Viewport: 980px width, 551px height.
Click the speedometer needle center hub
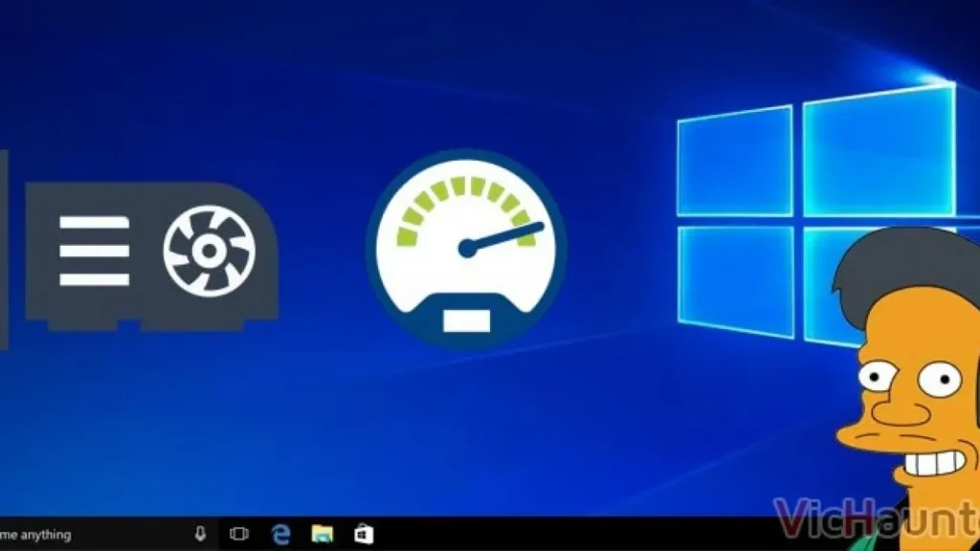[467, 249]
